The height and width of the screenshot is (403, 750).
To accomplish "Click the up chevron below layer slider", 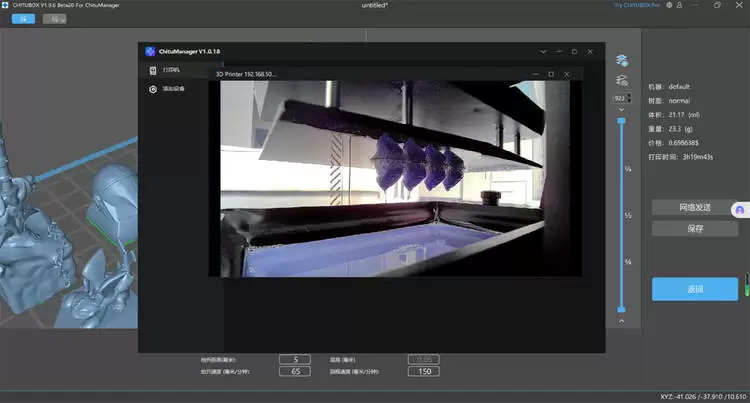I will click(x=621, y=321).
